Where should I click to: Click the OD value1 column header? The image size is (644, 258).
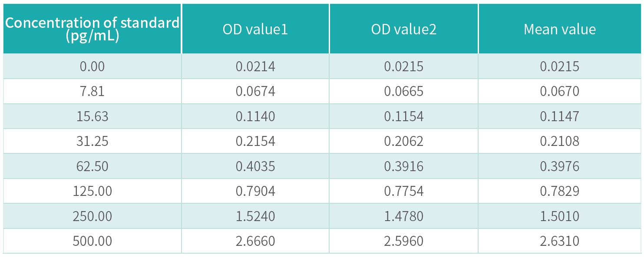255,29
